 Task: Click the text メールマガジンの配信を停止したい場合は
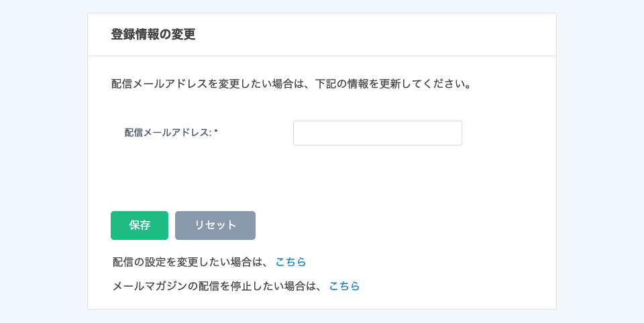point(217,285)
